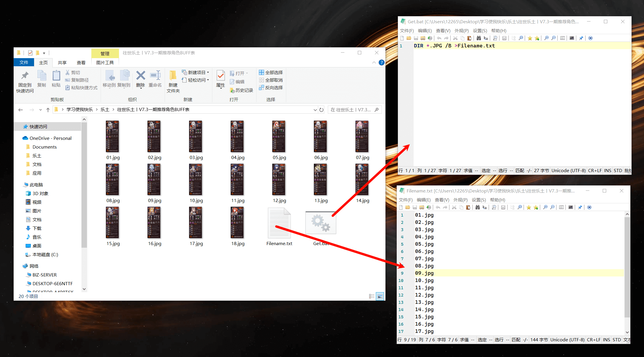Click Zoom in magnifier in Filename.txt toolbar
Screen dimensions: 644x357
pyautogui.click(x=545, y=207)
